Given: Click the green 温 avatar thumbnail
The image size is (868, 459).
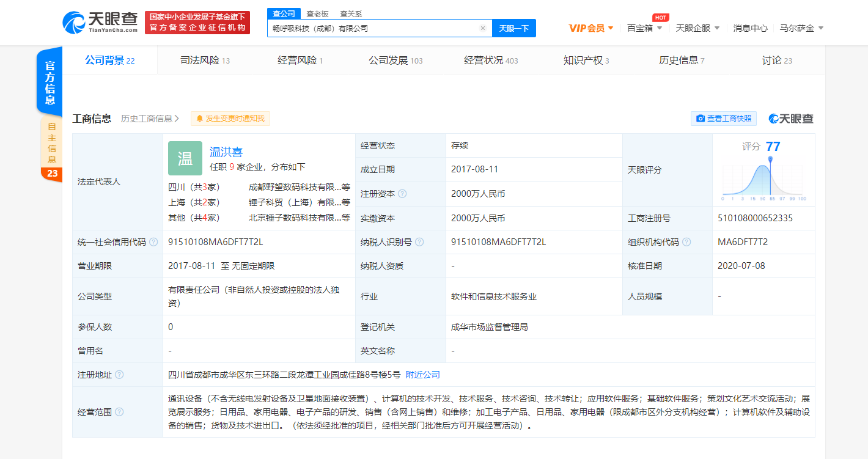Looking at the screenshot, I should [185, 159].
